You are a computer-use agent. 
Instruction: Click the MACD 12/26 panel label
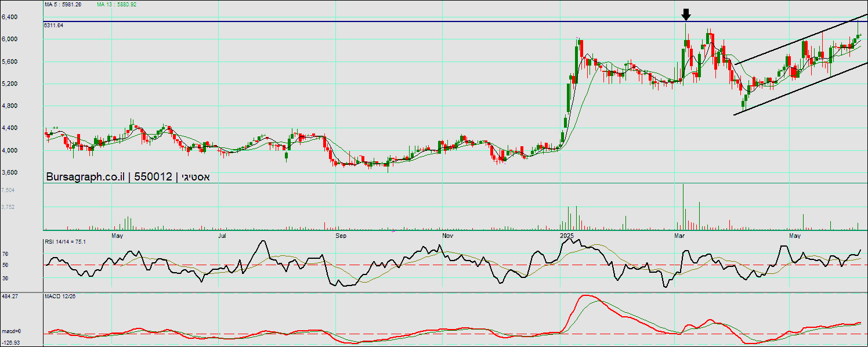pyautogui.click(x=60, y=297)
